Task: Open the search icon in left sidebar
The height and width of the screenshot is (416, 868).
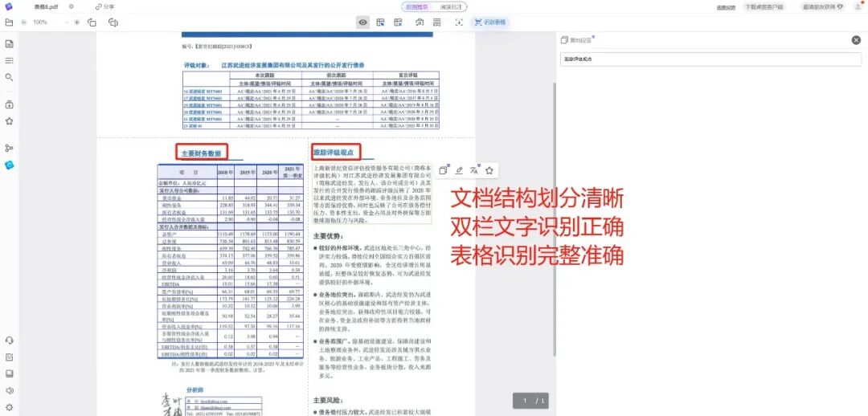Action: coord(9,77)
